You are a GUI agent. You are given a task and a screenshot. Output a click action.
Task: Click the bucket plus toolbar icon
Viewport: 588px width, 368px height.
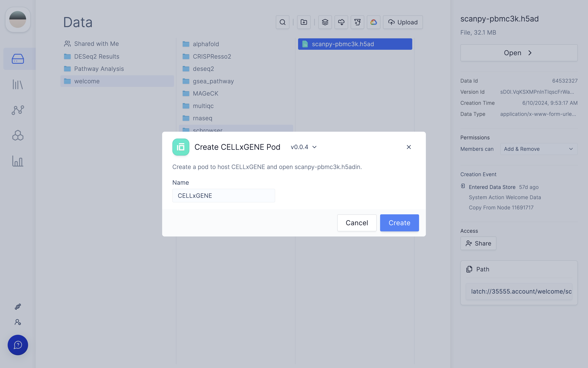pyautogui.click(x=357, y=22)
